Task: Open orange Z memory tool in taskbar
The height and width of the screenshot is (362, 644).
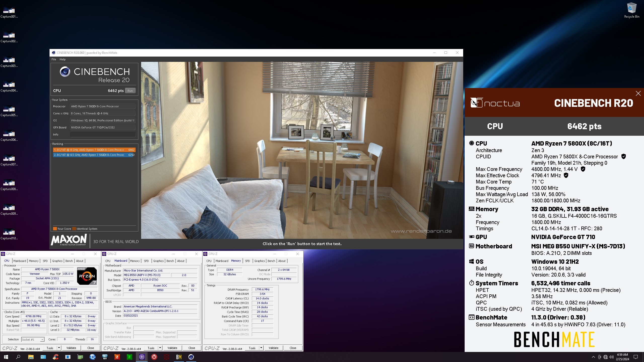Action: (117, 357)
